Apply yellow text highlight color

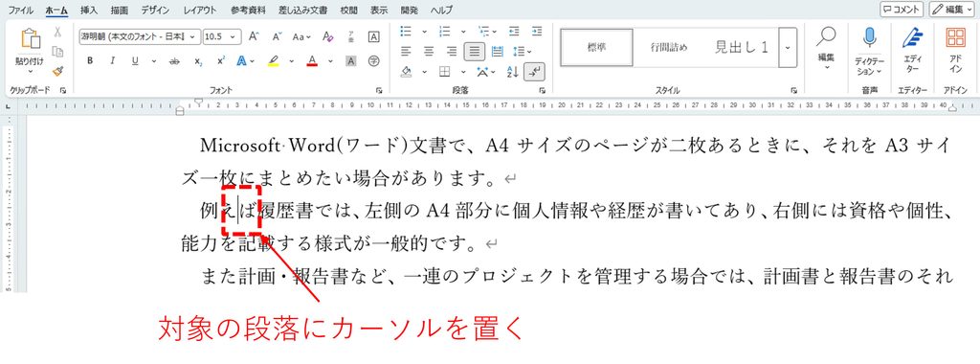[x=273, y=60]
